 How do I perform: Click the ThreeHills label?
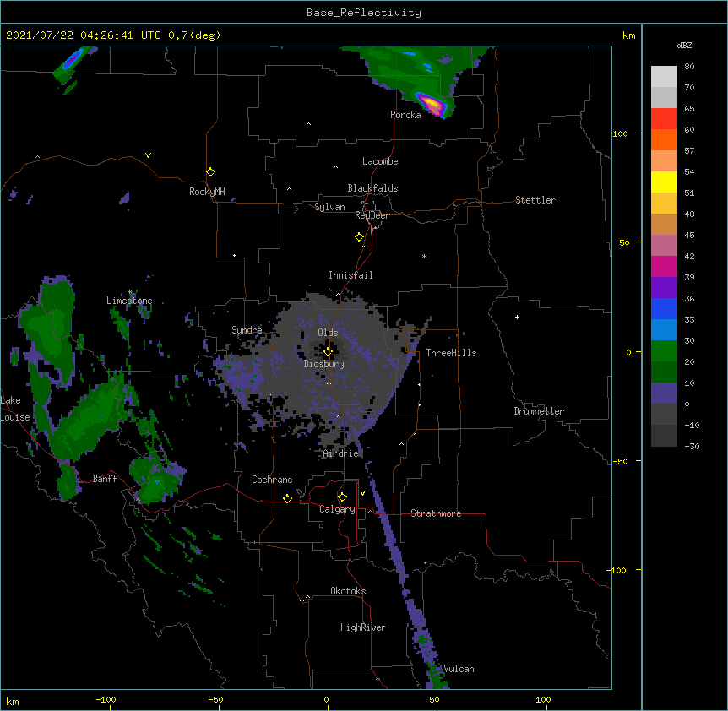[452, 353]
